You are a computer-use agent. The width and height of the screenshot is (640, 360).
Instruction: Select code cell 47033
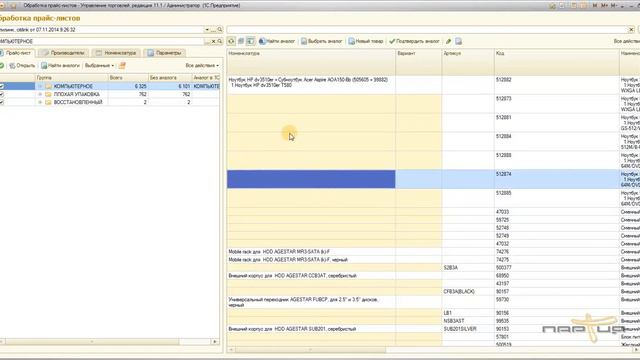(x=556, y=212)
